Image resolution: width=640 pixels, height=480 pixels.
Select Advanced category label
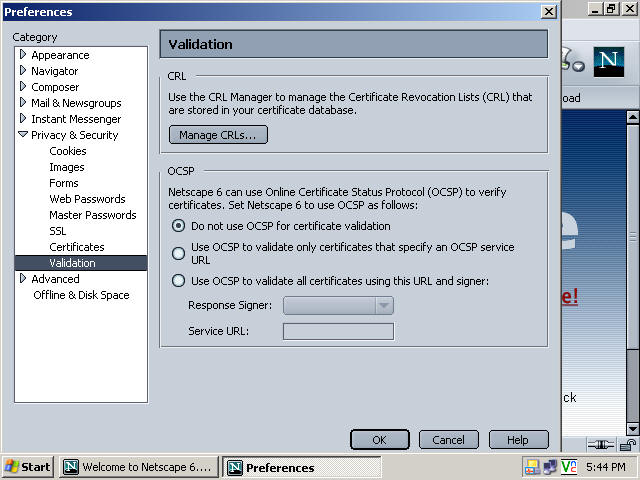[x=55, y=279]
